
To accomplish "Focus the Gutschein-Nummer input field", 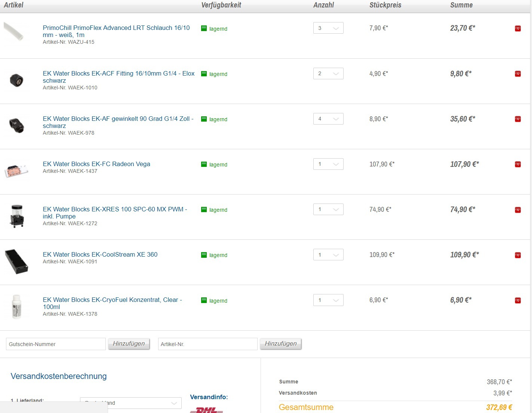I will 56,344.
